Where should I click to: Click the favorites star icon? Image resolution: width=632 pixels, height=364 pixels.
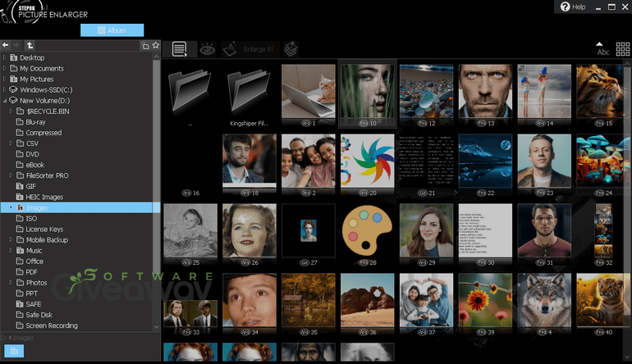point(156,45)
